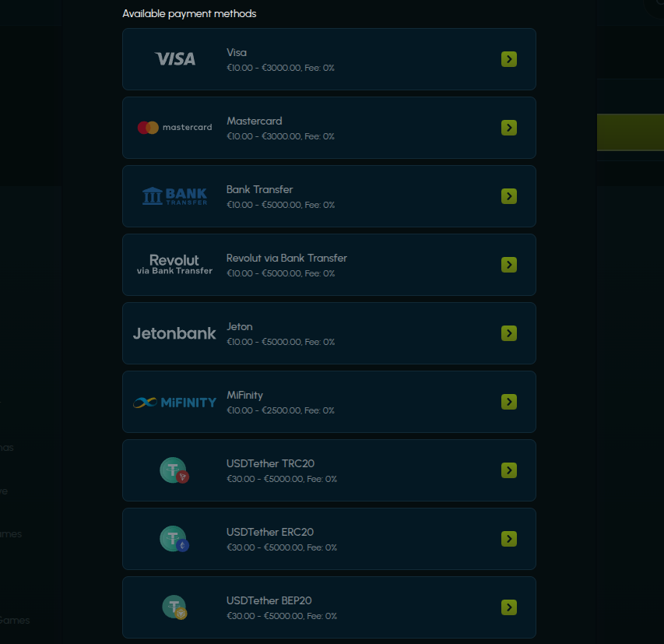Image resolution: width=664 pixels, height=644 pixels.
Task: Open Bank Transfer via green chevron
Action: 509,196
